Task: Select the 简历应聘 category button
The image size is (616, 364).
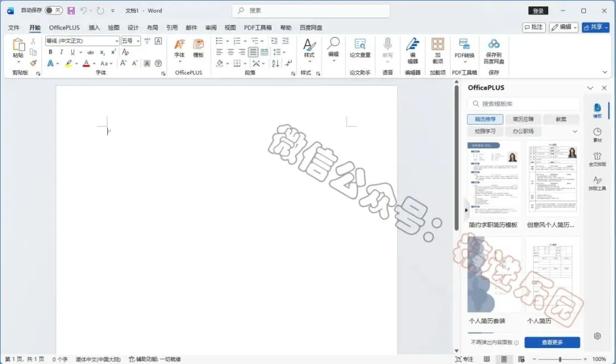Action: [x=523, y=119]
